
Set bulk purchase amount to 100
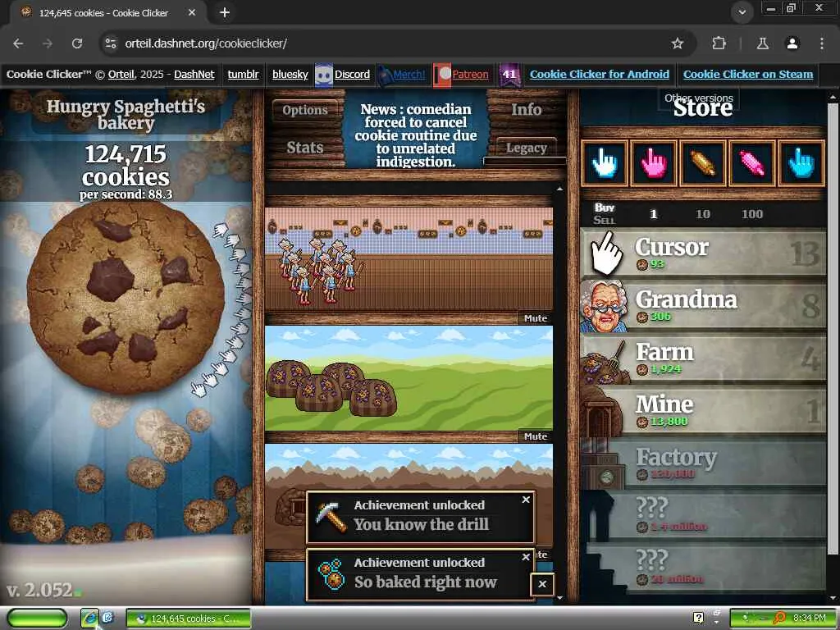(x=751, y=214)
